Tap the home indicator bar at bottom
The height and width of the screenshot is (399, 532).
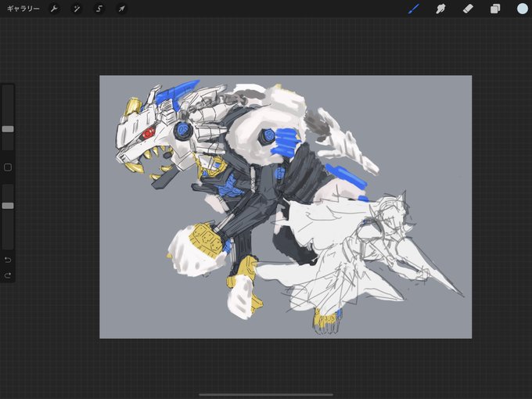[x=266, y=394]
